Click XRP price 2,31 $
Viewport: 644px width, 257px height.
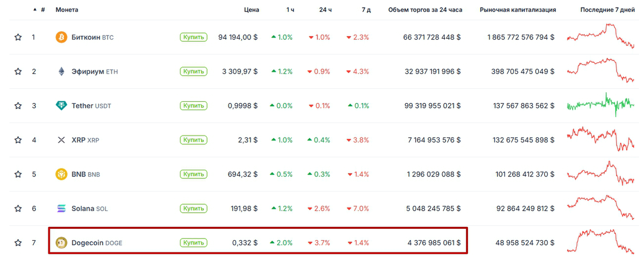(x=248, y=140)
